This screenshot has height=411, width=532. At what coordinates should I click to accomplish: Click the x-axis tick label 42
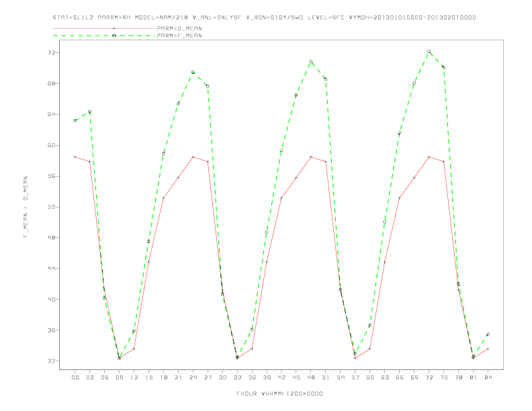(281, 377)
